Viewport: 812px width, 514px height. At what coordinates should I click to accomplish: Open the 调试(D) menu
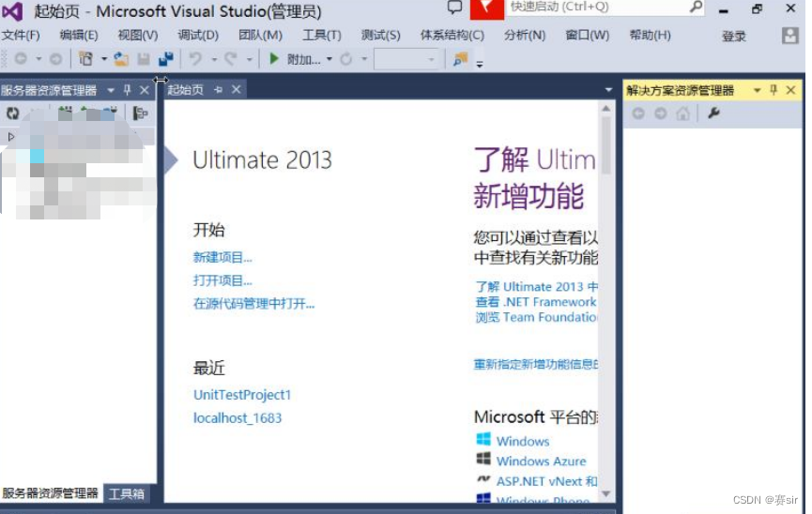(198, 36)
